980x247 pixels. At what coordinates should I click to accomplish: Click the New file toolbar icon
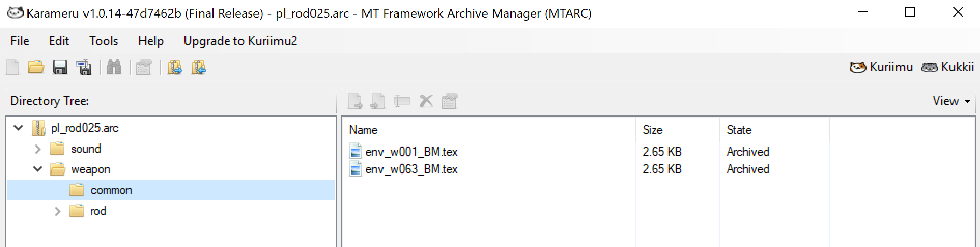tap(12, 67)
